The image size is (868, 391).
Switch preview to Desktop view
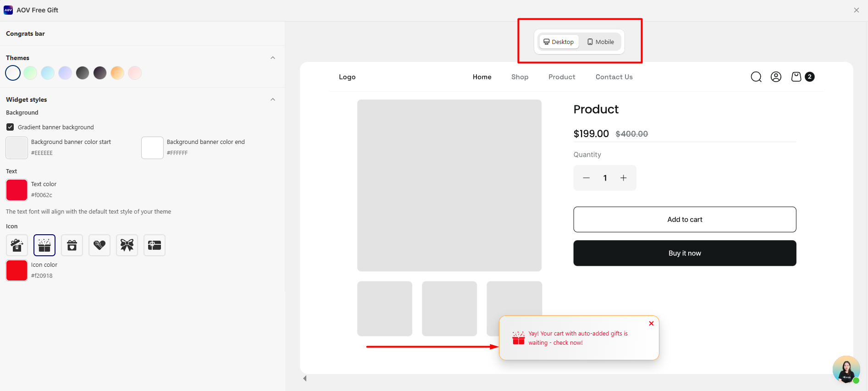click(x=558, y=42)
